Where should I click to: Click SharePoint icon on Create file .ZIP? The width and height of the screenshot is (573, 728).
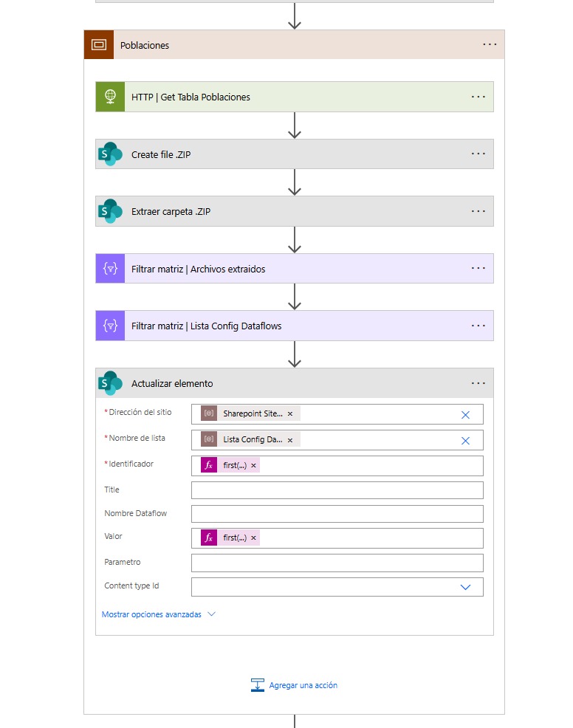(110, 154)
